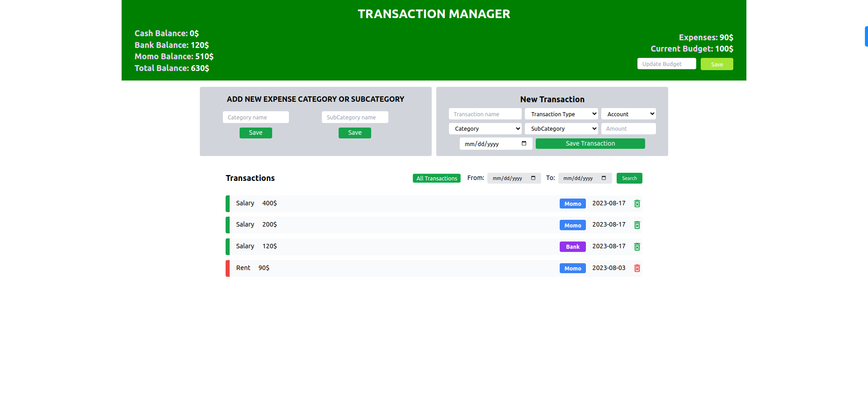Image resolution: width=868 pixels, height=417 pixels.
Task: Open the Transaction Type dropdown
Action: click(561, 114)
